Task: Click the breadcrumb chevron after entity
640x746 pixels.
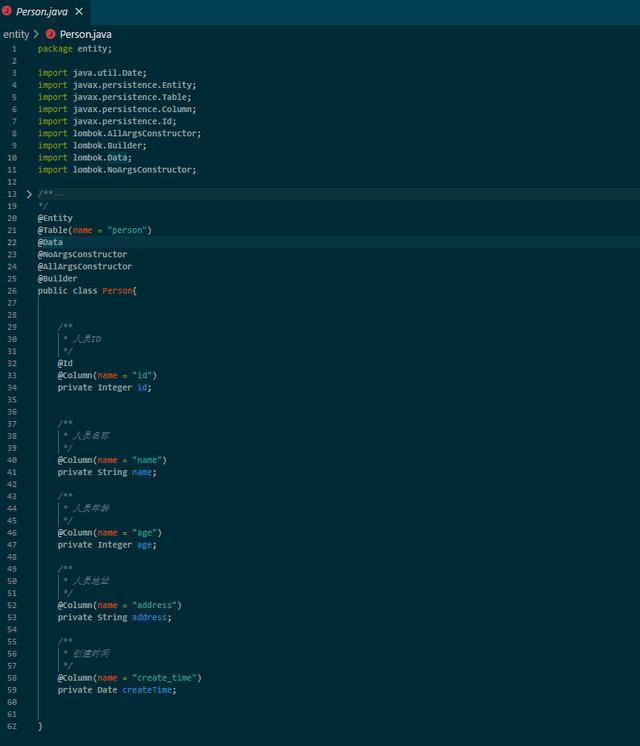Action: [36, 34]
